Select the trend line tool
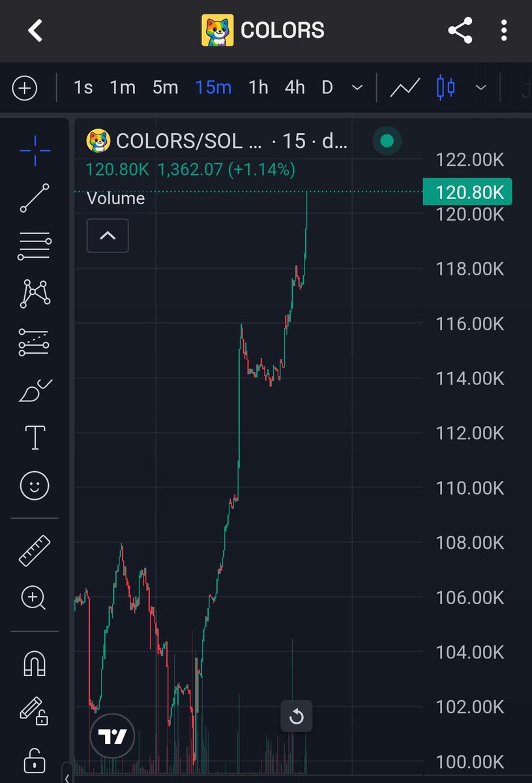The width and height of the screenshot is (532, 783). (35, 198)
